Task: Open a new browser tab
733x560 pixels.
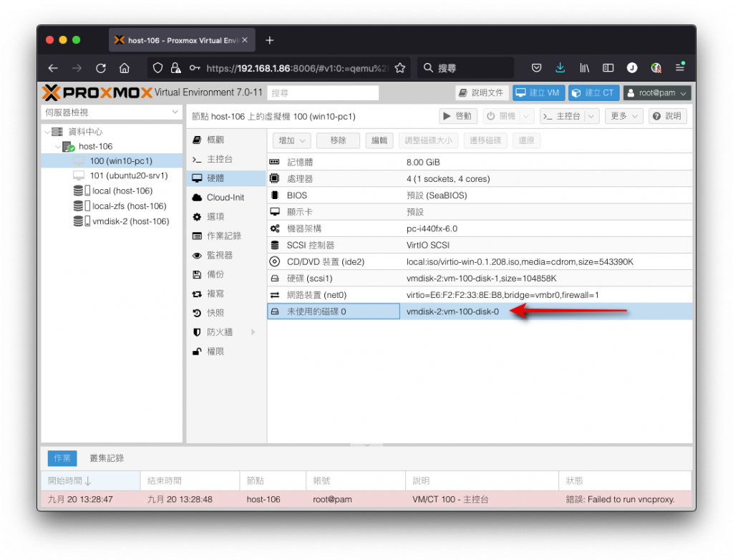Action: [270, 40]
